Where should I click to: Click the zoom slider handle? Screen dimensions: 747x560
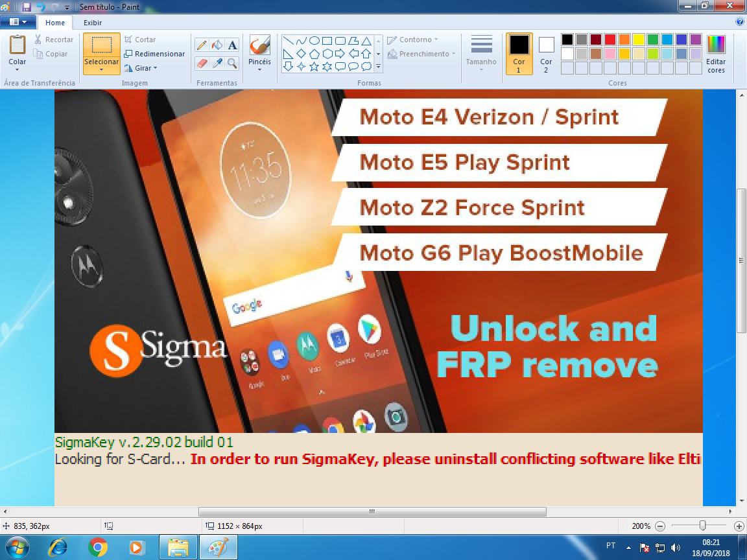[x=702, y=526]
